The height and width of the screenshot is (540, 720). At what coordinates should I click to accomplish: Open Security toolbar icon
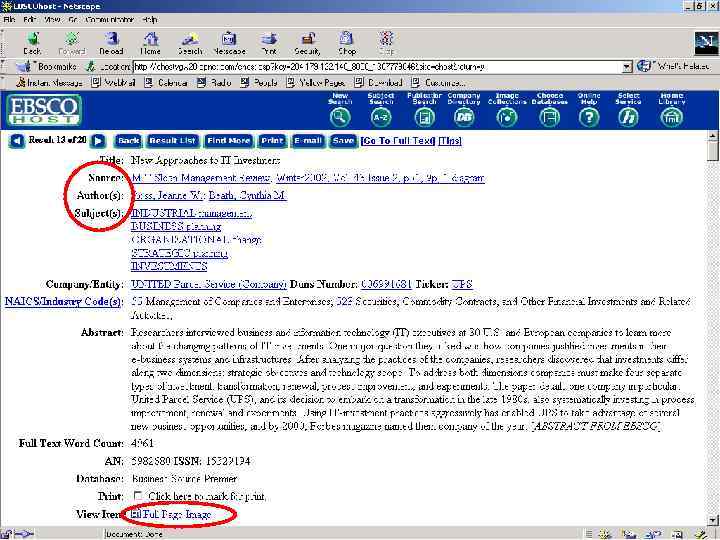coord(308,42)
